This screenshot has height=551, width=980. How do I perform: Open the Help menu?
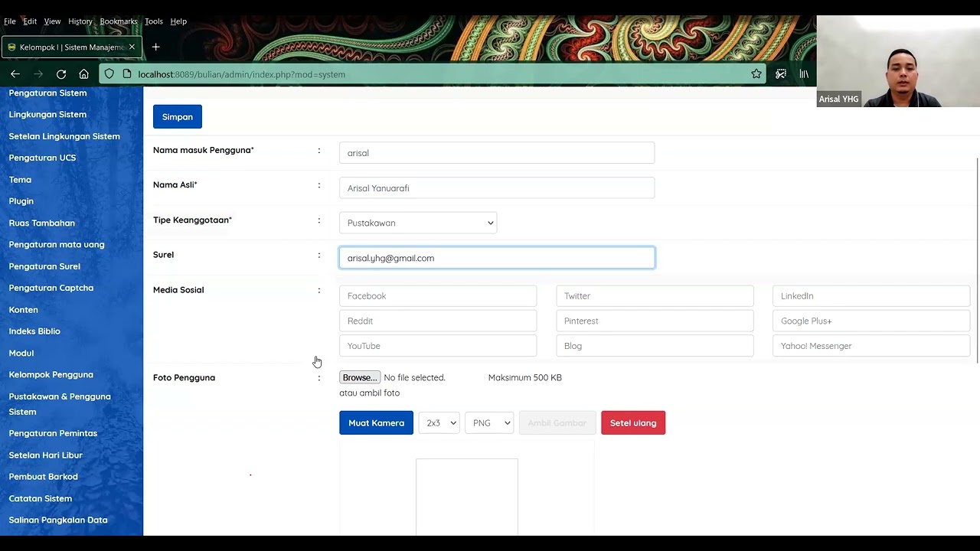pos(178,21)
